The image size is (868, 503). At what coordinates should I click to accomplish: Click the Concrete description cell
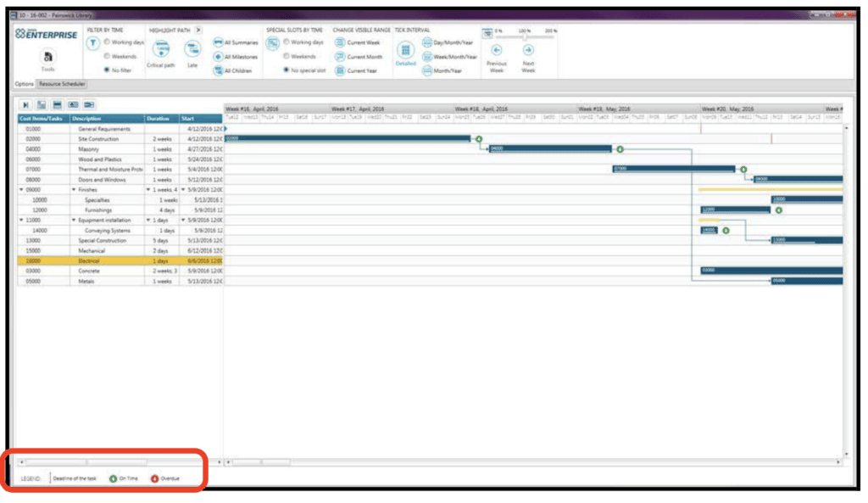coord(108,271)
